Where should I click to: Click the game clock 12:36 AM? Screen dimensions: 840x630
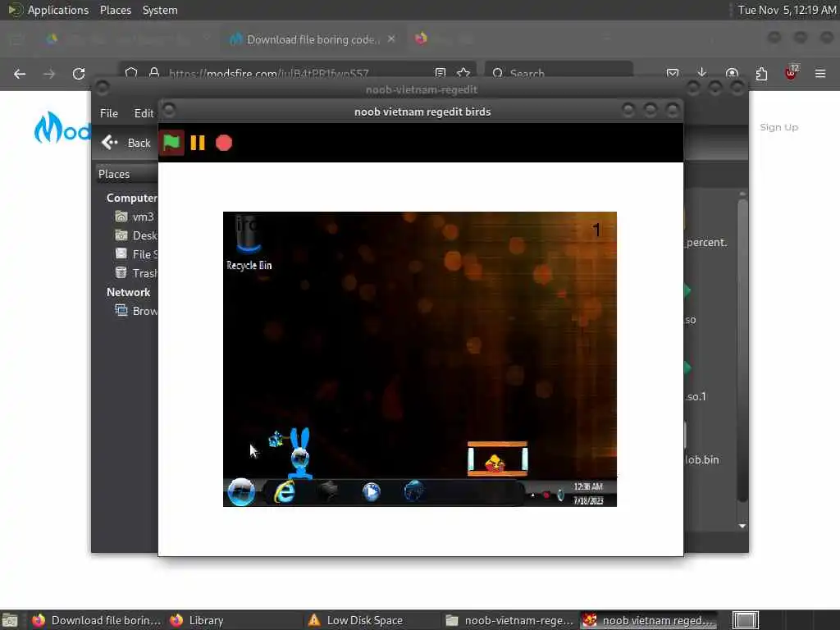point(588,486)
